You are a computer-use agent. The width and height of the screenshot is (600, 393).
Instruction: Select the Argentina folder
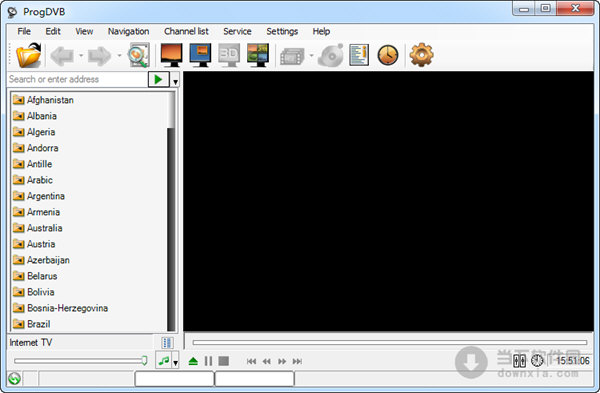(39, 196)
